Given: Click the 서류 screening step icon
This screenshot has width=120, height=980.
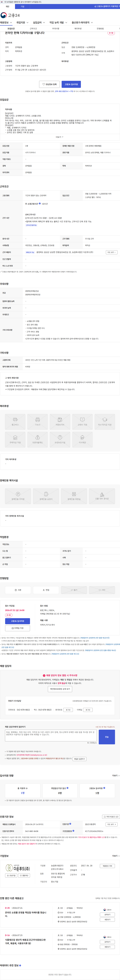Looking at the screenshot, I should [x=18, y=590].
